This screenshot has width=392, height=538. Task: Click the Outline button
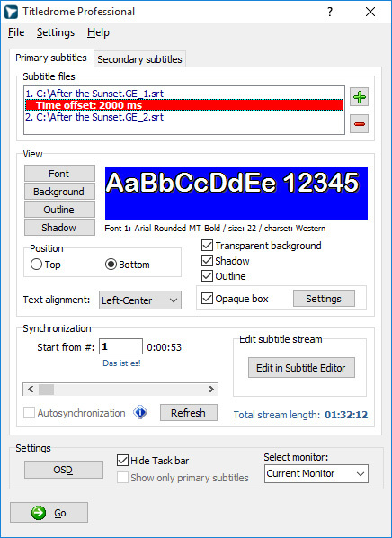tap(59, 210)
